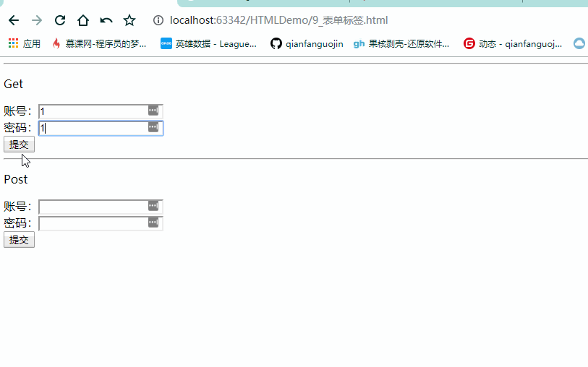Click password manager icon in Post 账号 field

point(153,206)
